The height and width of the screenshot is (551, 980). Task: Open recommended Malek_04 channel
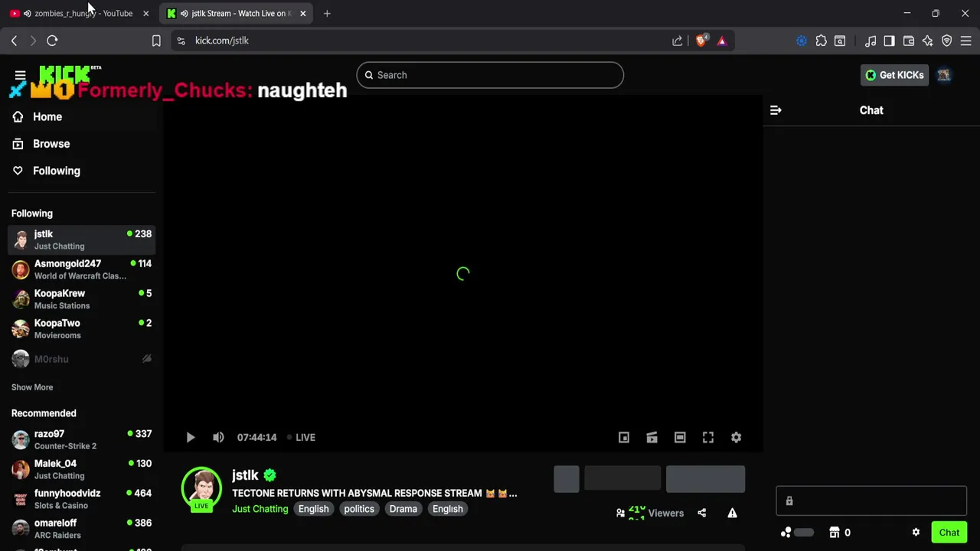[x=81, y=469]
